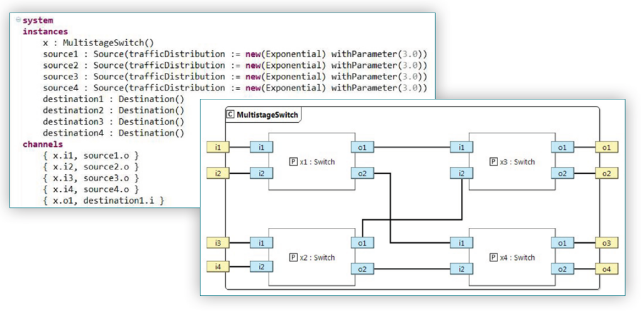Click the P icon of x4 : Switch
The image size is (644, 311).
tap(493, 257)
